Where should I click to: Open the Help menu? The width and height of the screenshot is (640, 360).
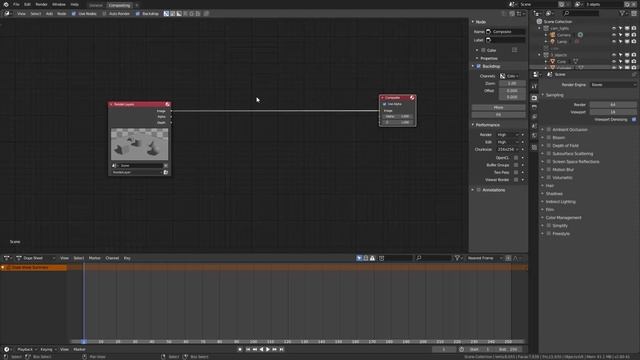tap(75, 4)
